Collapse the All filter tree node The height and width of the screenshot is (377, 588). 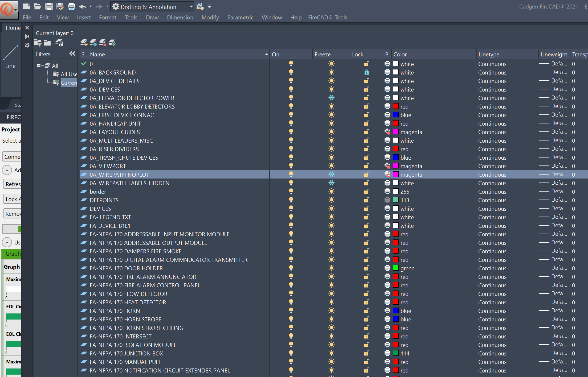pos(39,65)
